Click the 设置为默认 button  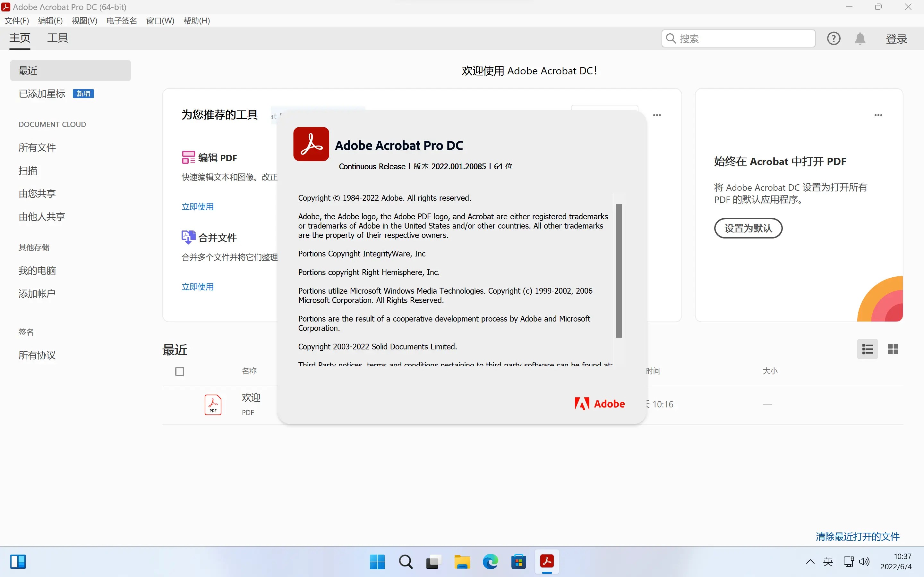click(x=747, y=228)
